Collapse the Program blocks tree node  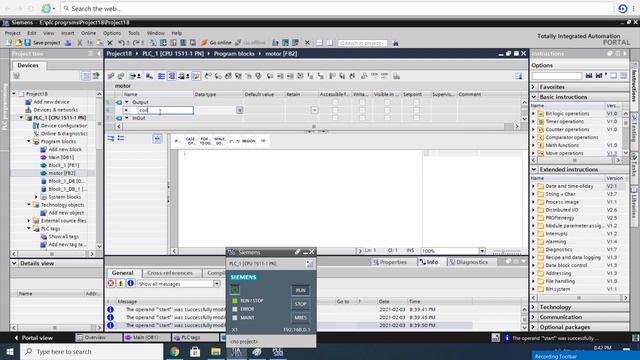coord(29,141)
